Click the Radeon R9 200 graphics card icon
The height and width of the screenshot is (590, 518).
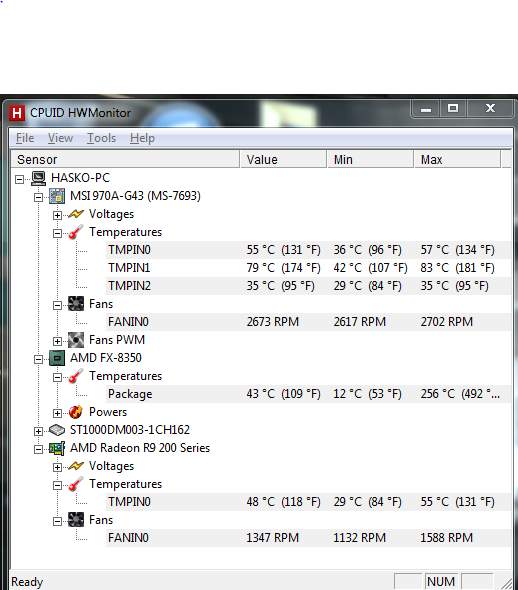pos(57,448)
